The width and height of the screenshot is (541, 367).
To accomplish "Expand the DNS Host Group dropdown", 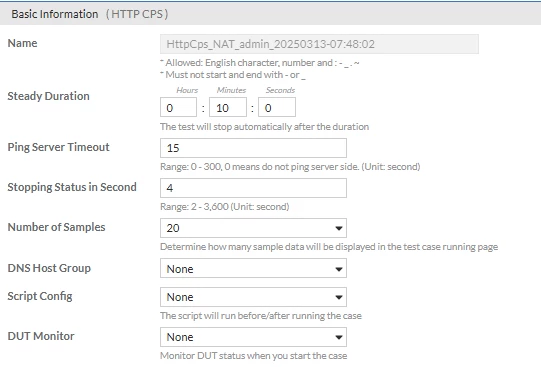I will [x=253, y=268].
